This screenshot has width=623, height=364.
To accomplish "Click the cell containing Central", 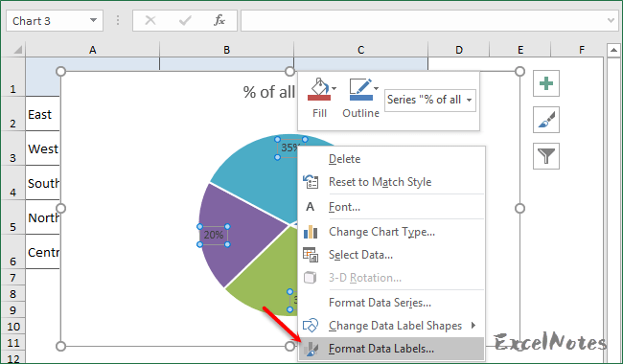I will (x=43, y=252).
